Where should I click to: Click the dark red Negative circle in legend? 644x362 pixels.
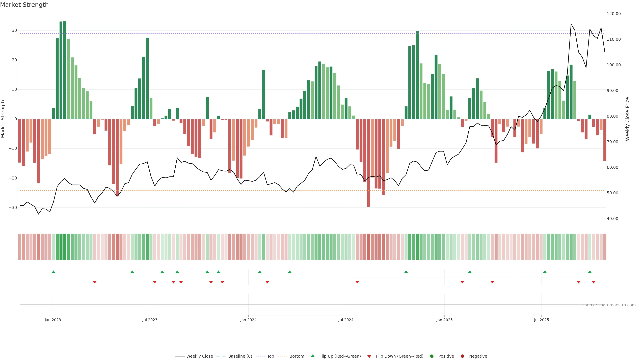(462, 356)
